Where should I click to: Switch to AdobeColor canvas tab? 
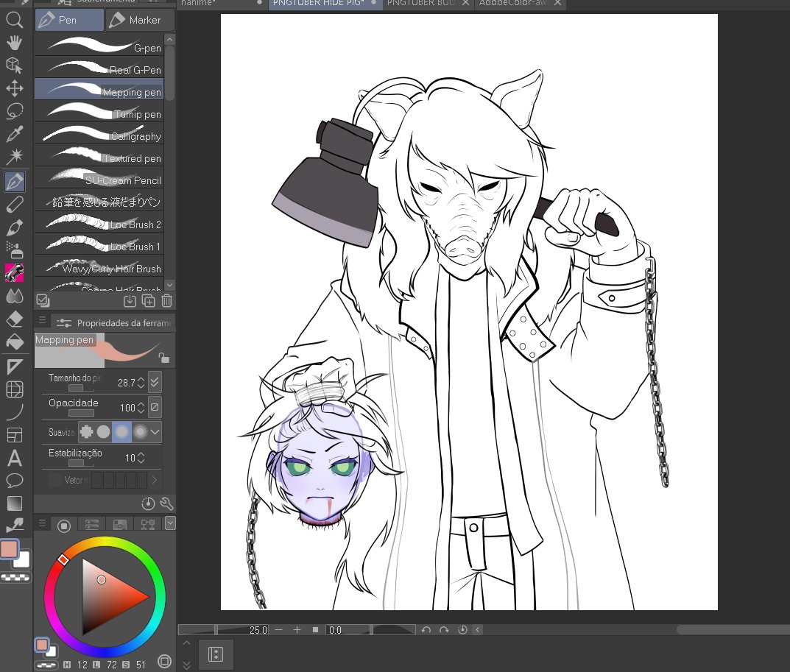(520, 4)
